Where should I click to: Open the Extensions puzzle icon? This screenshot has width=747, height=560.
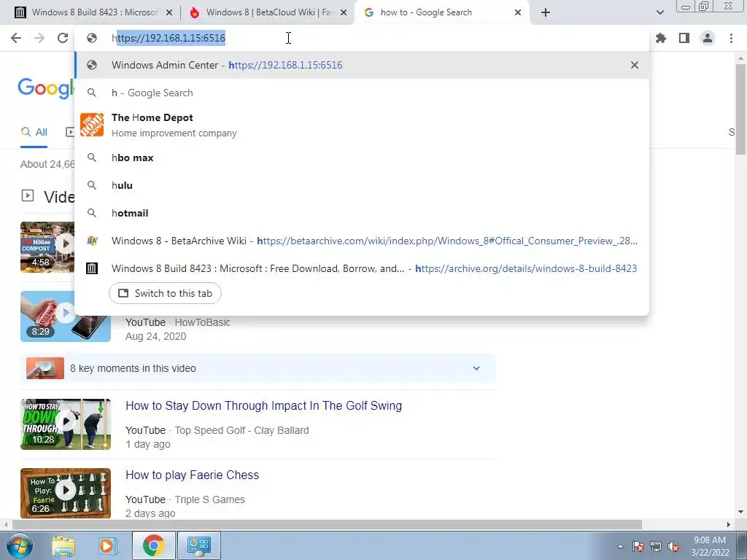[x=661, y=38]
